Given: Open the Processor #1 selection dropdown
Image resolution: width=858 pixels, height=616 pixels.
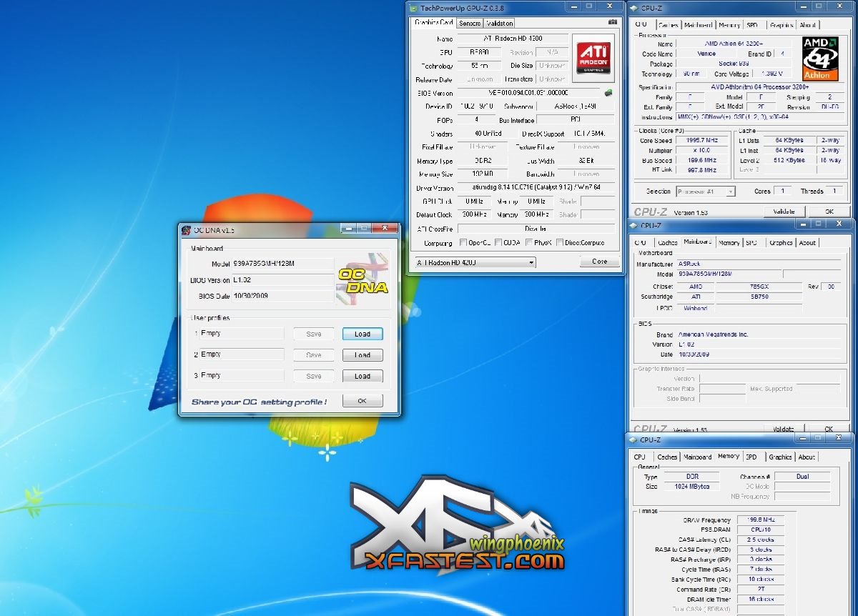Looking at the screenshot, I should (706, 192).
